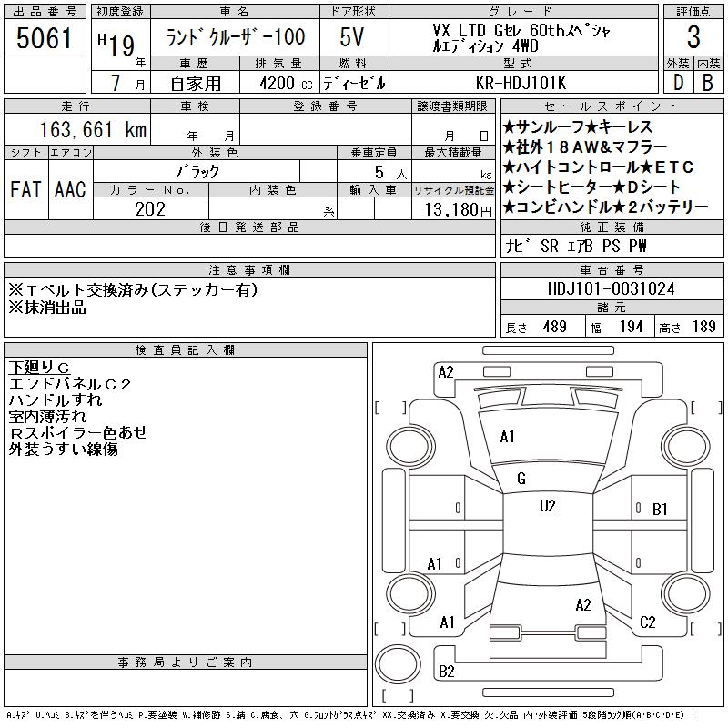The image size is (728, 728).
Task: Select the inspector note ハンドルすれ
Action: coord(55,399)
